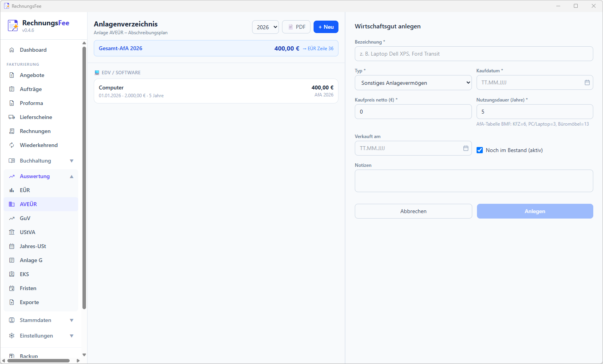Image resolution: width=603 pixels, height=364 pixels.
Task: Click the Anlage G form icon
Action: pyautogui.click(x=12, y=260)
